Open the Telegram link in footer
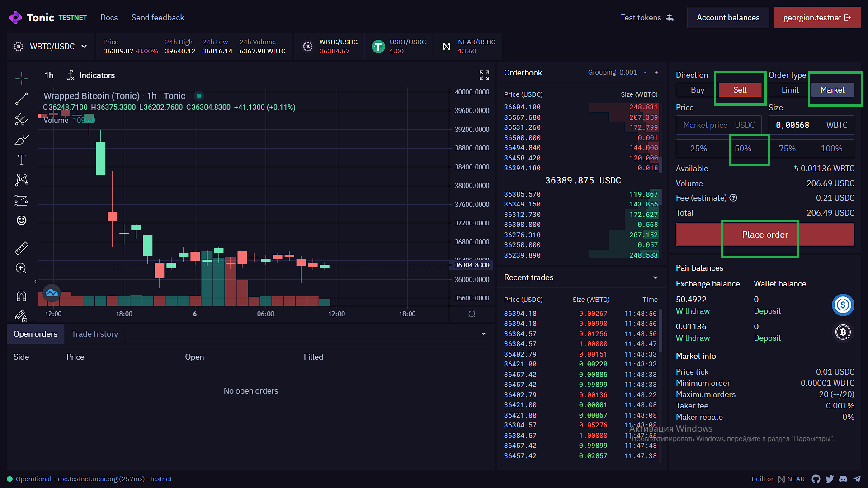This screenshot has height=488, width=868. tap(857, 479)
